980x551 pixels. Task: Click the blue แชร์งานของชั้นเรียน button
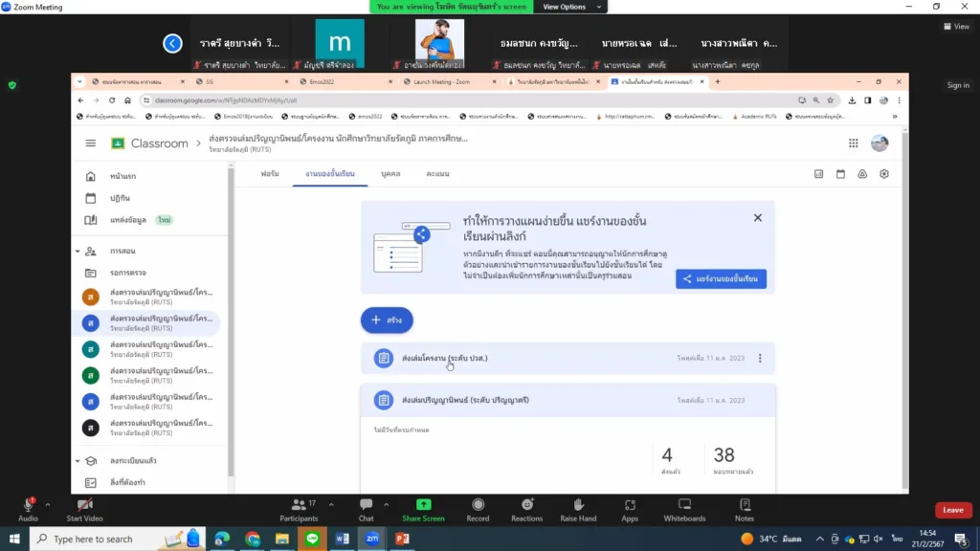[x=721, y=278]
